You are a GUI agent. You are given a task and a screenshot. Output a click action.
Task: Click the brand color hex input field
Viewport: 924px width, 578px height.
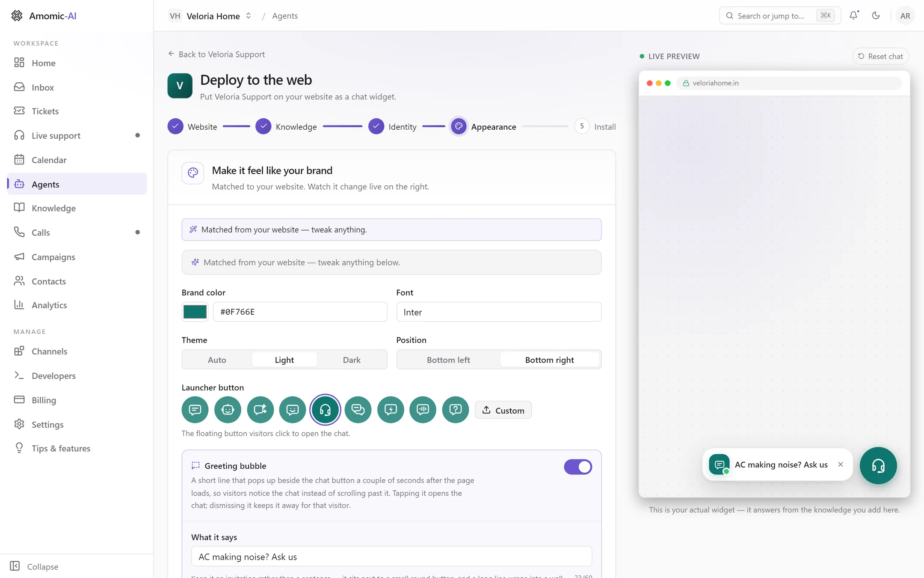(x=300, y=312)
